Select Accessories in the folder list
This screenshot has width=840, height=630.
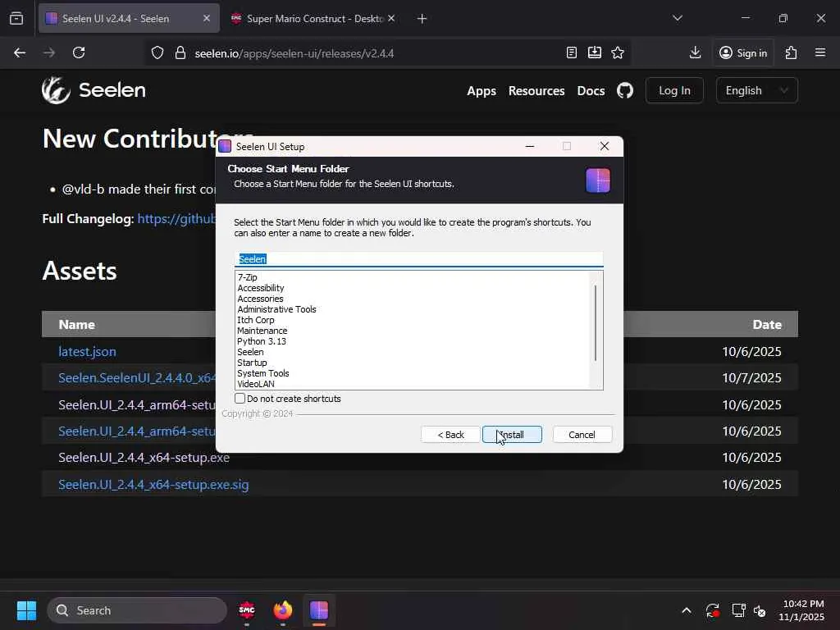click(x=260, y=299)
